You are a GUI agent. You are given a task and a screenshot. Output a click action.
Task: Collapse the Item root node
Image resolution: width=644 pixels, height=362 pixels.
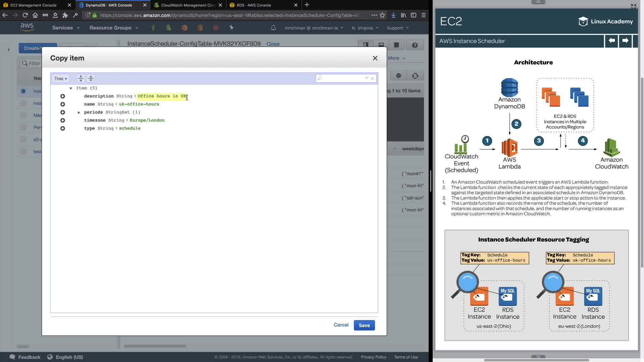(71, 88)
